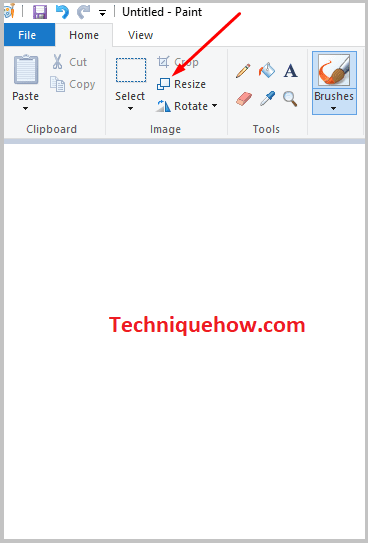368x543 pixels.
Task: Undo the last action
Action: [62, 12]
